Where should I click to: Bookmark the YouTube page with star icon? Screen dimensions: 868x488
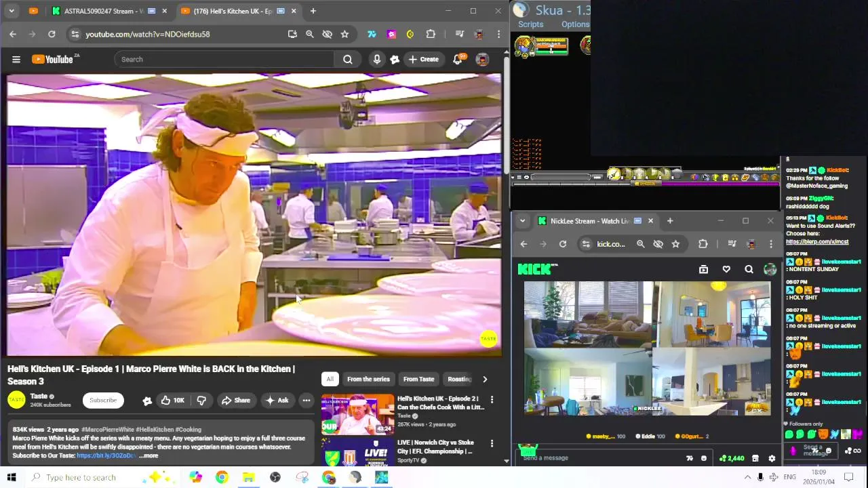(344, 34)
